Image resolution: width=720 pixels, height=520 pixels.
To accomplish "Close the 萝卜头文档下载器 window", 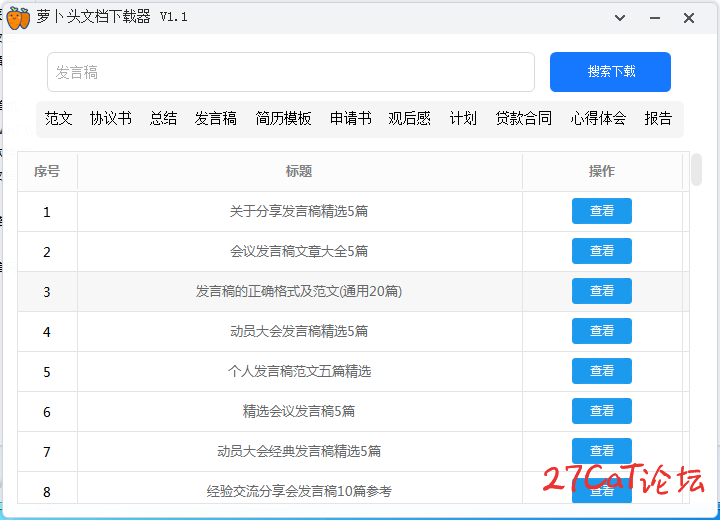I will tap(689, 18).
